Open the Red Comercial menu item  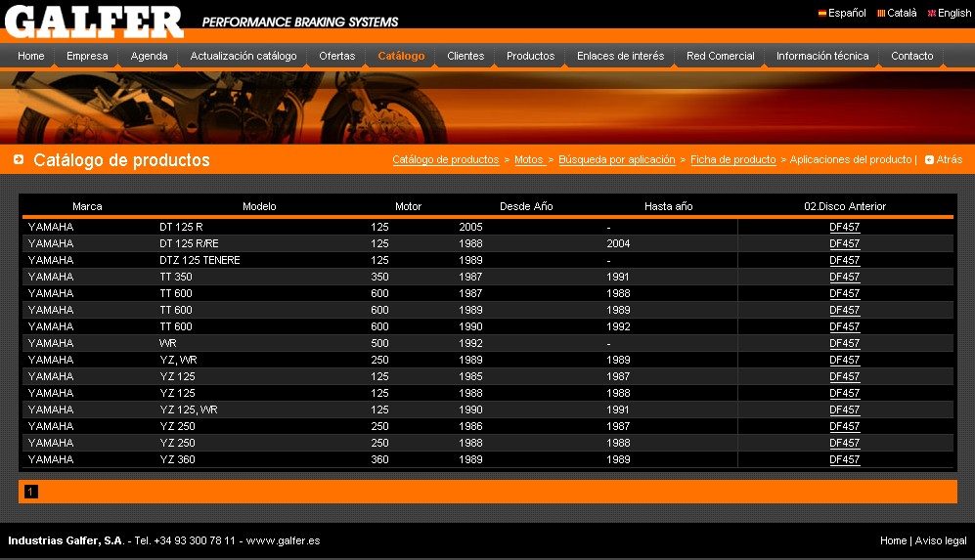720,56
